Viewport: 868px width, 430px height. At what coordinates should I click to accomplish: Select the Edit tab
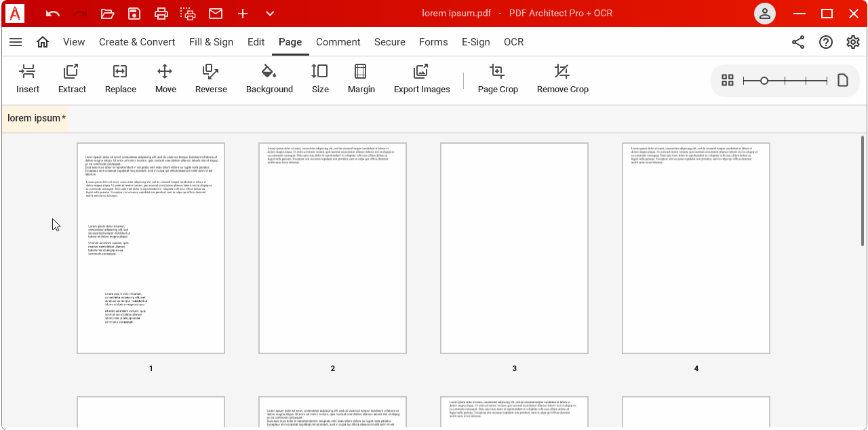pyautogui.click(x=256, y=42)
